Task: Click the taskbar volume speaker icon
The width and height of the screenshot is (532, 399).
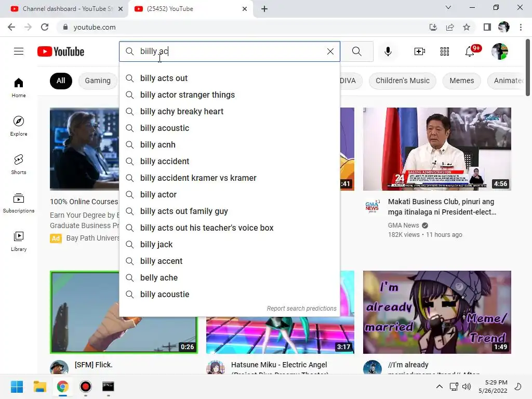Action: click(x=467, y=387)
